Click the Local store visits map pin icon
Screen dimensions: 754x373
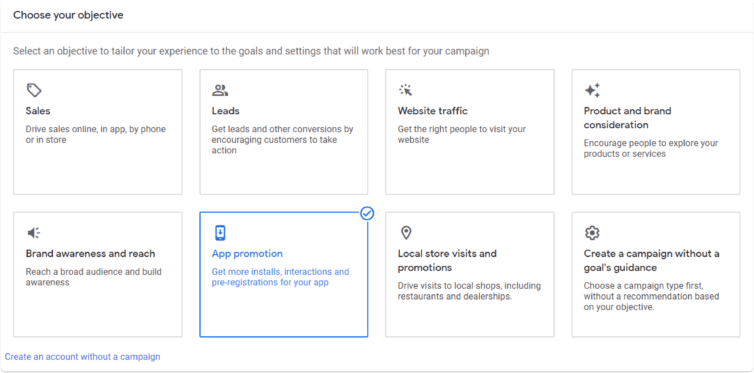point(406,233)
